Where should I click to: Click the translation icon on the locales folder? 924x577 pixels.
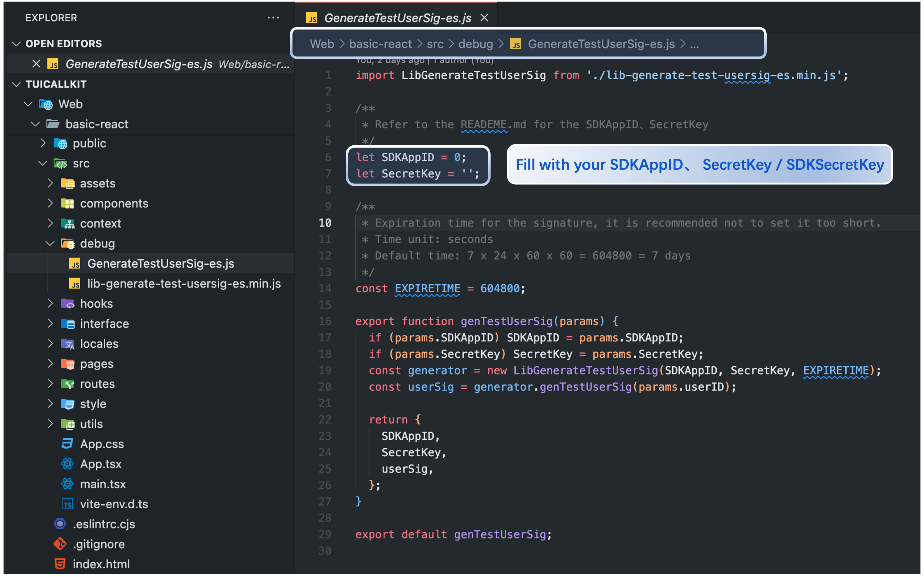pyautogui.click(x=67, y=343)
